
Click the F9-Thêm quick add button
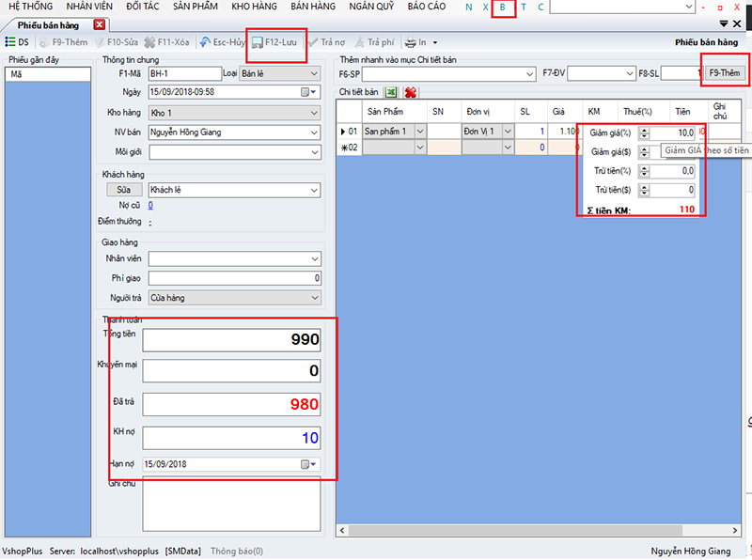pyautogui.click(x=724, y=73)
